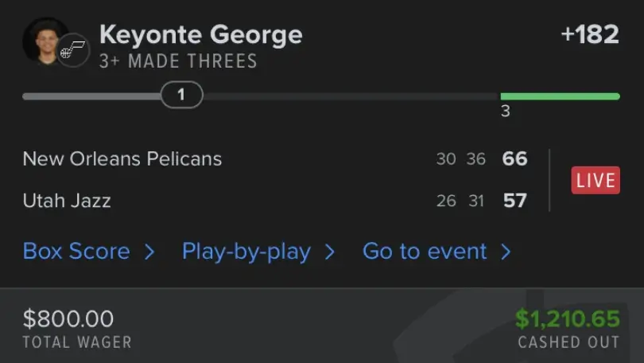Click the $800.00 total wager amount
The height and width of the screenshot is (363, 644).
pos(68,319)
